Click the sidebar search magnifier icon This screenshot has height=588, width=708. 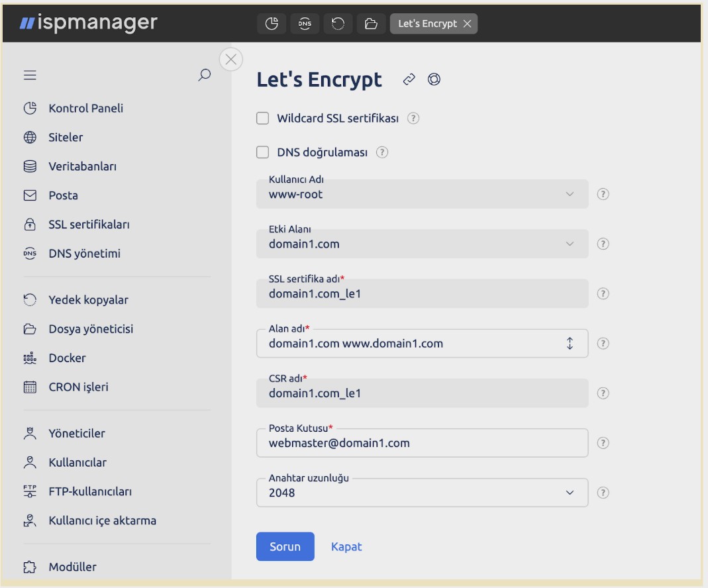pos(205,75)
